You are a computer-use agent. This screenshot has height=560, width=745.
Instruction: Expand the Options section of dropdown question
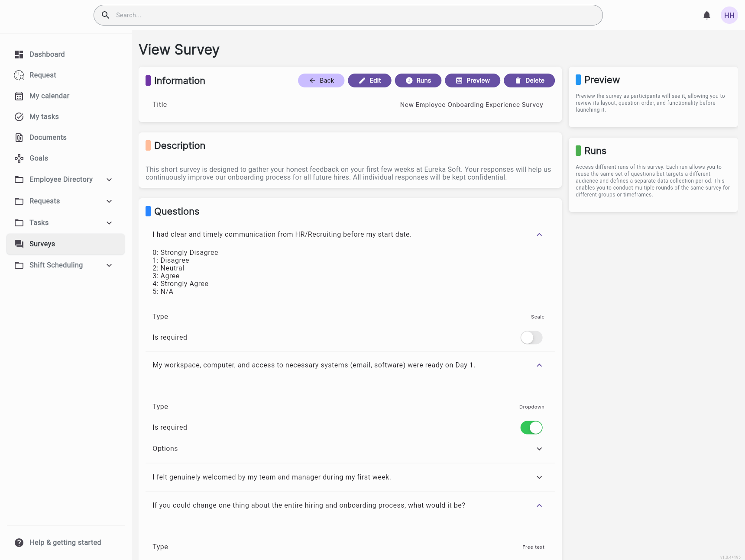[539, 449]
